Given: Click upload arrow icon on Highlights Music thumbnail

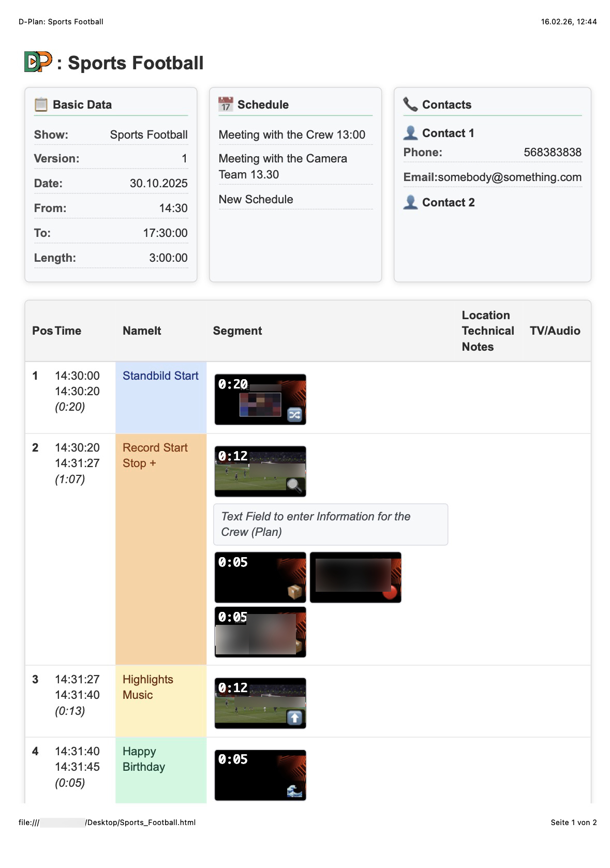Looking at the screenshot, I should pos(294,718).
